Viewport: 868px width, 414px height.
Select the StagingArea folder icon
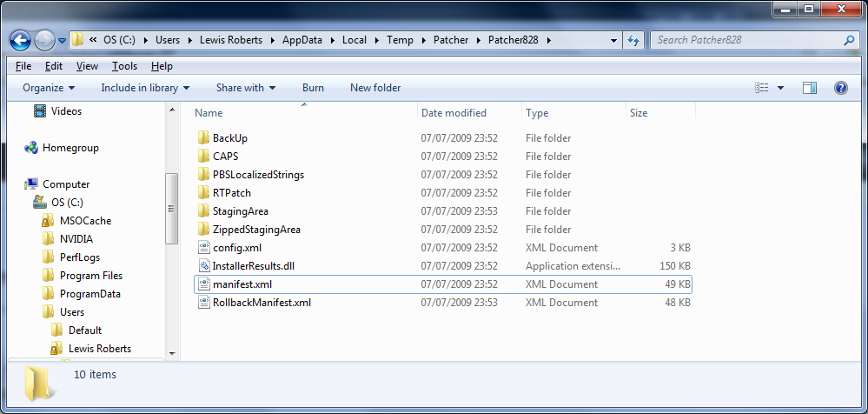point(203,210)
